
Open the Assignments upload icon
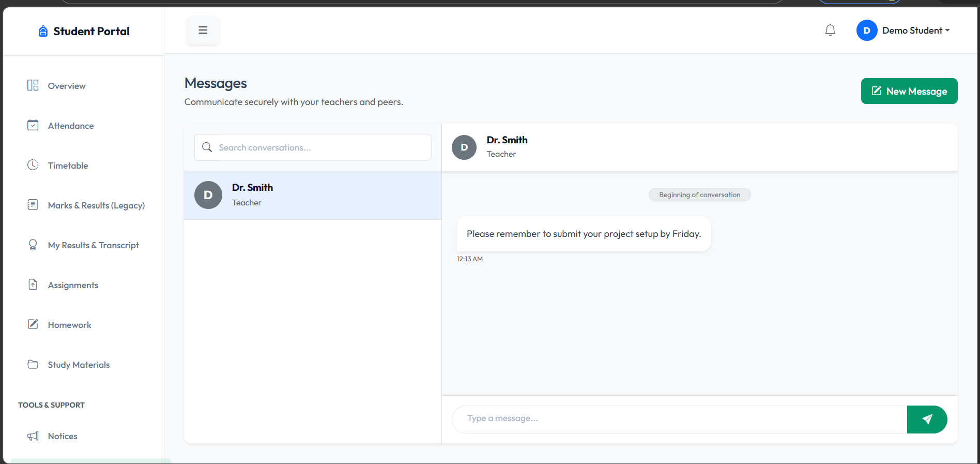coord(32,285)
